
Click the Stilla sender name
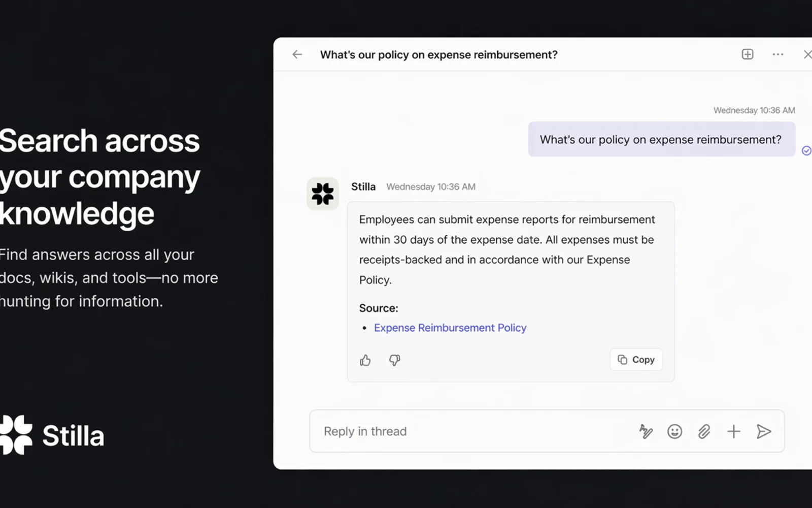(x=363, y=186)
